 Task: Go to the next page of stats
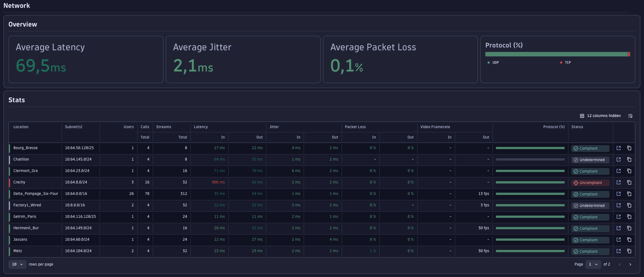[x=630, y=264]
